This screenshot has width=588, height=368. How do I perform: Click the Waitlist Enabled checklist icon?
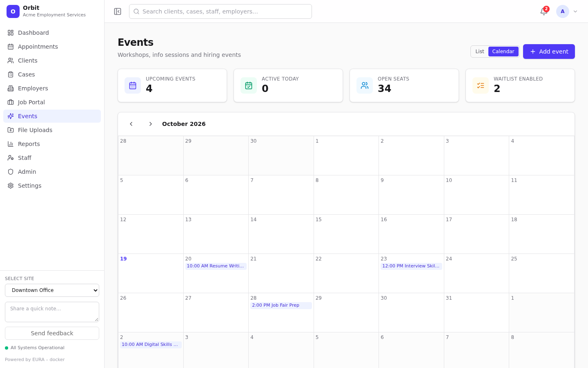coord(481,85)
